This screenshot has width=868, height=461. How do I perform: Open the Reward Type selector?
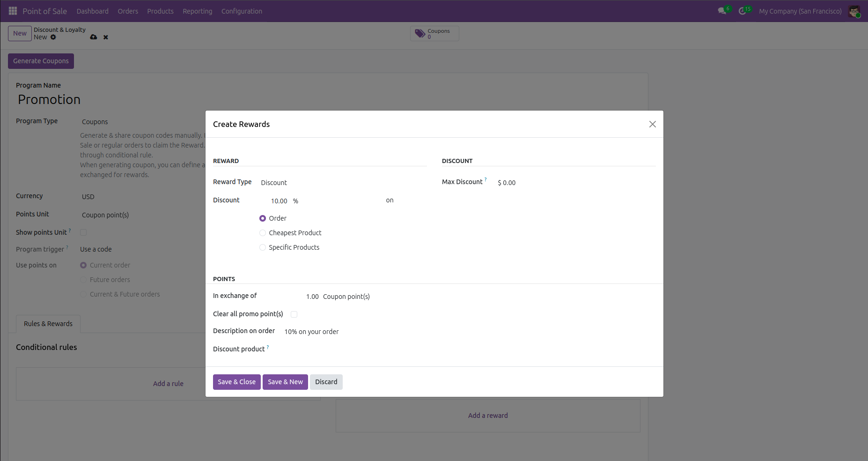pos(274,182)
